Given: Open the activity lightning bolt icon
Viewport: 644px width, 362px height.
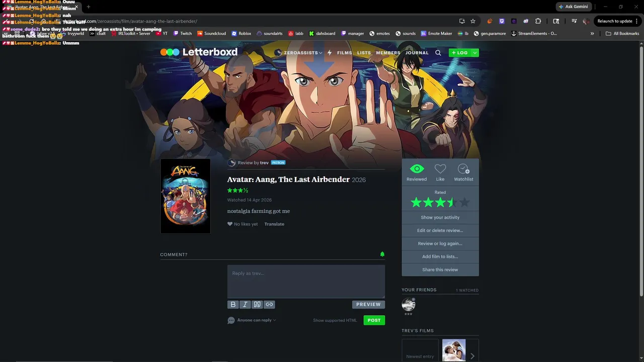Looking at the screenshot, I should coord(330,53).
